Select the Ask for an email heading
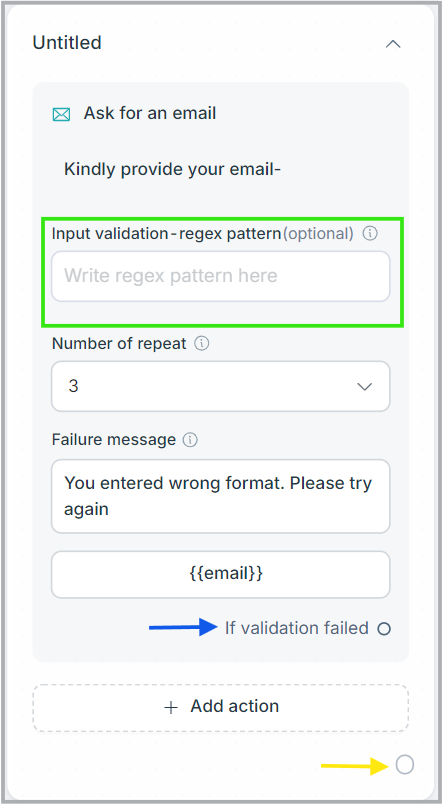The width and height of the screenshot is (442, 804). 150,113
